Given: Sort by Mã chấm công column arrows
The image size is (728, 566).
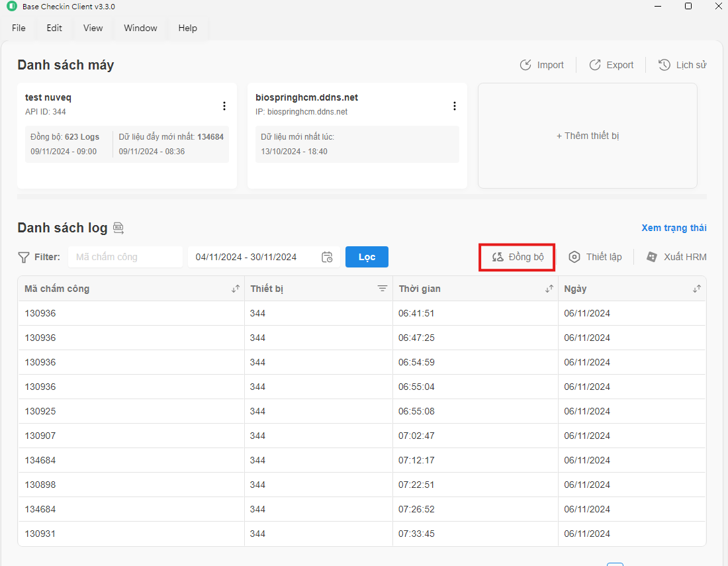Looking at the screenshot, I should tap(236, 289).
